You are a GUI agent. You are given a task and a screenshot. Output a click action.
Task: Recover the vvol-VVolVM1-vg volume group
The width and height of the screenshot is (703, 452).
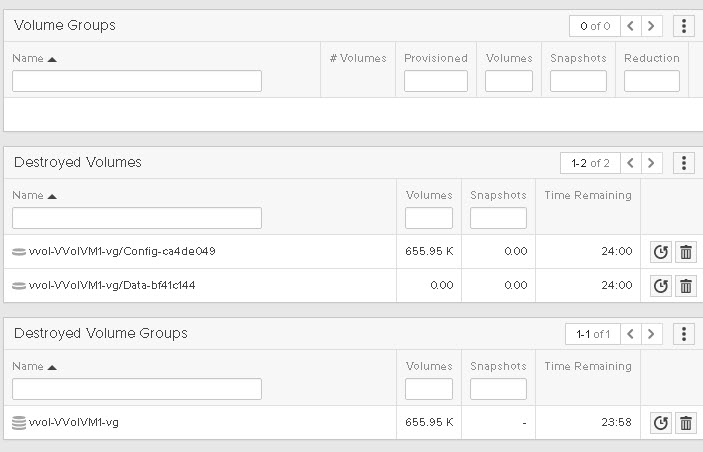(x=660, y=423)
